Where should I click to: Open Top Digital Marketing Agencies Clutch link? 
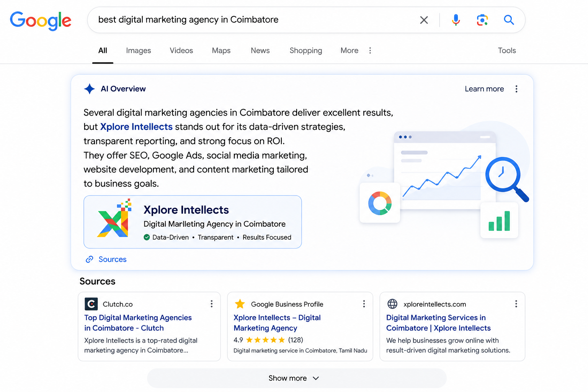tap(138, 323)
